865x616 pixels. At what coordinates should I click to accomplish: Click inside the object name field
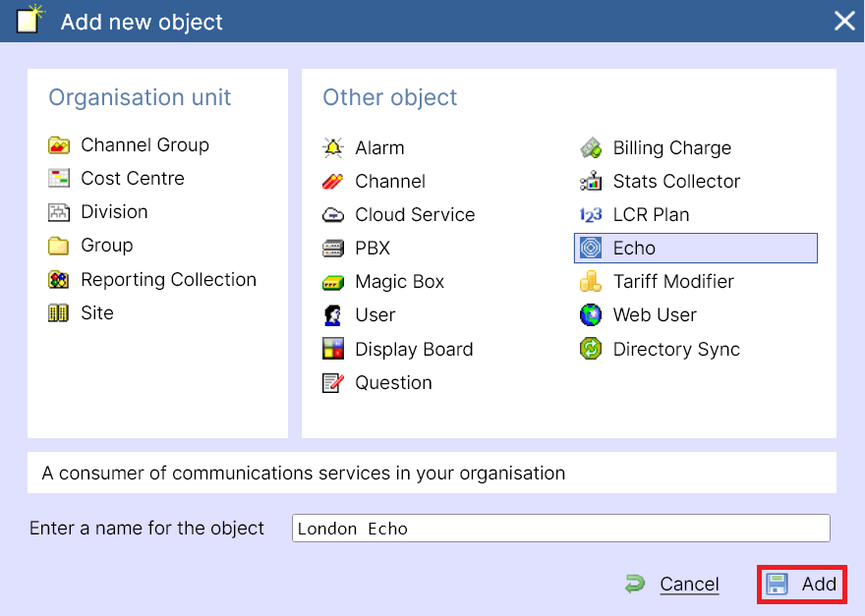(560, 529)
